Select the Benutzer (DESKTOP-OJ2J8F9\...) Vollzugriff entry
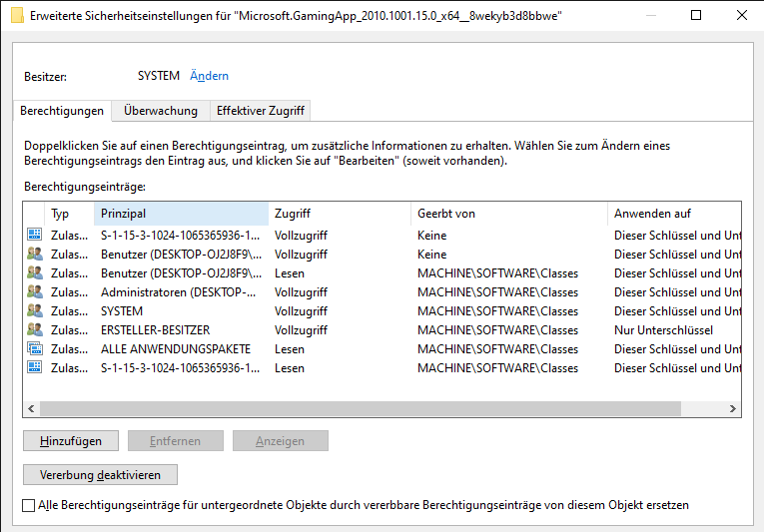 coord(382,255)
